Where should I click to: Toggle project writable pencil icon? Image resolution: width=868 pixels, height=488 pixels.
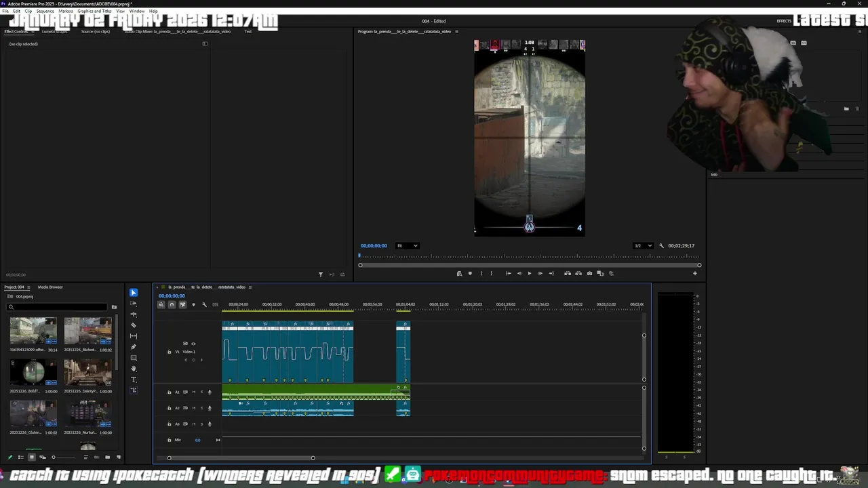pyautogui.click(x=9, y=457)
